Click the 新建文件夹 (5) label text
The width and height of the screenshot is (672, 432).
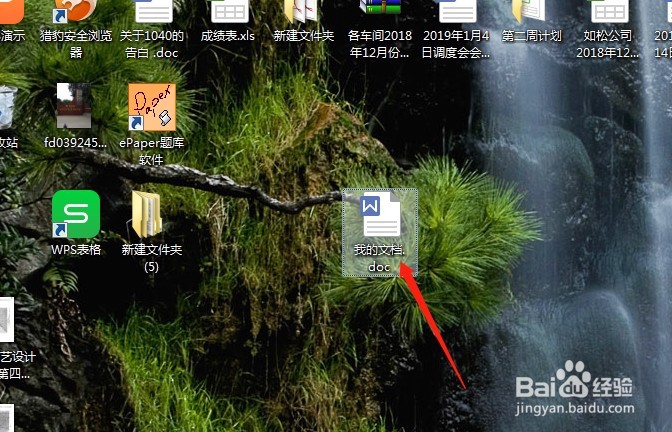click(x=152, y=258)
